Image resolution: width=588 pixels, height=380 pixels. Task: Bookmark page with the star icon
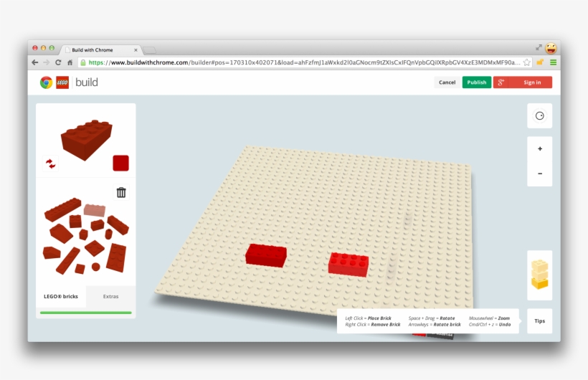click(x=527, y=62)
